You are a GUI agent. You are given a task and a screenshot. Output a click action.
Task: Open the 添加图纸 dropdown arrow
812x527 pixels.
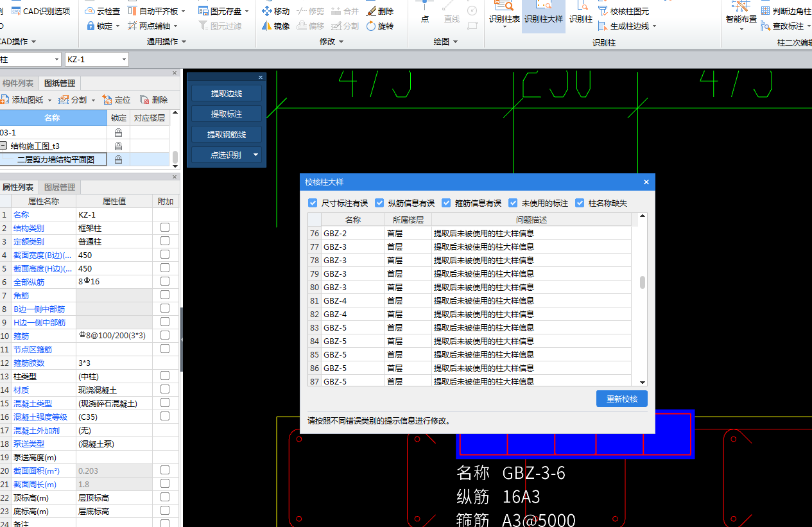(49, 100)
